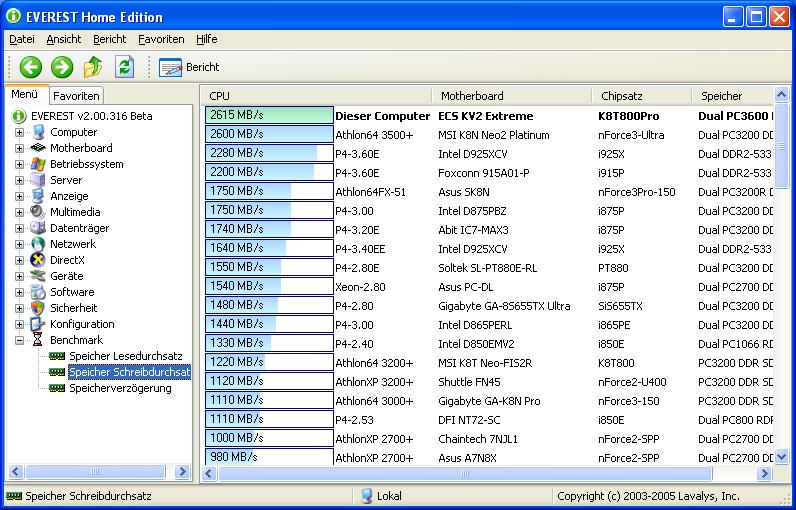Image resolution: width=796 pixels, height=510 pixels.
Task: Select the Netzwerk globe icon
Action: (38, 244)
